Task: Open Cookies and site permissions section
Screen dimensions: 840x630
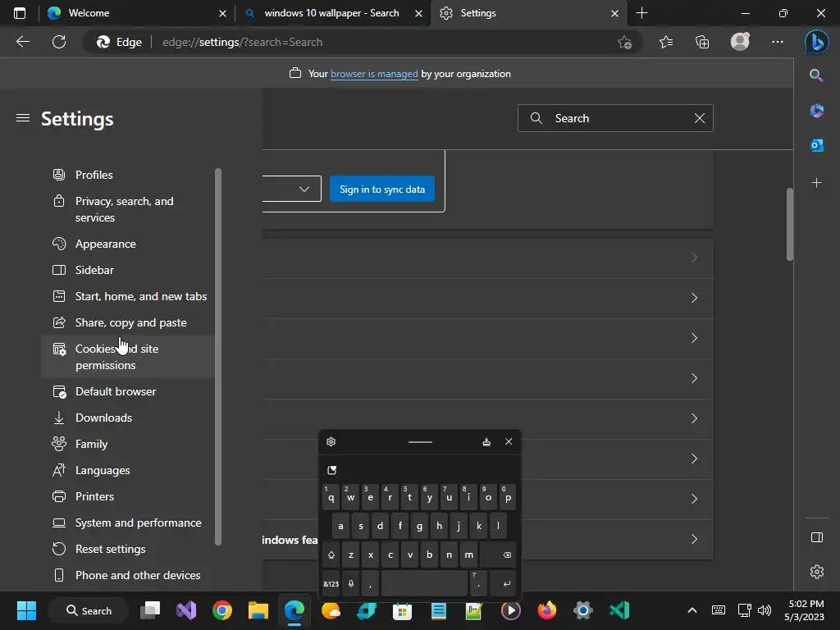Action: pyautogui.click(x=127, y=357)
